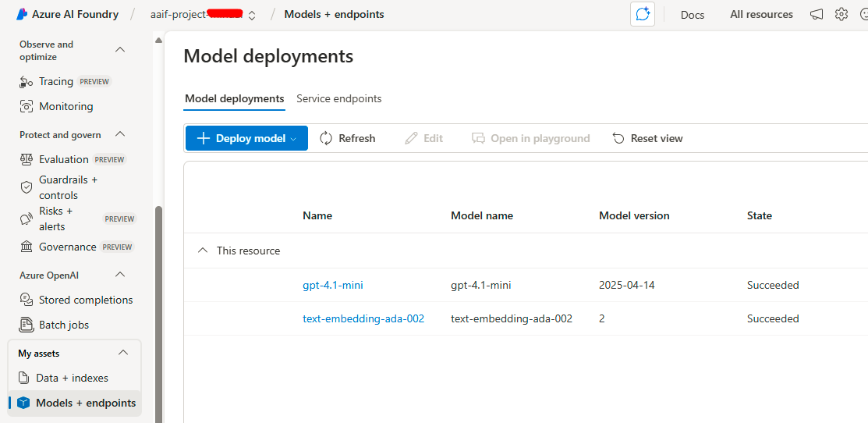This screenshot has height=423, width=868.
Task: Click PREVIEW badge next to Governance
Action: [117, 247]
